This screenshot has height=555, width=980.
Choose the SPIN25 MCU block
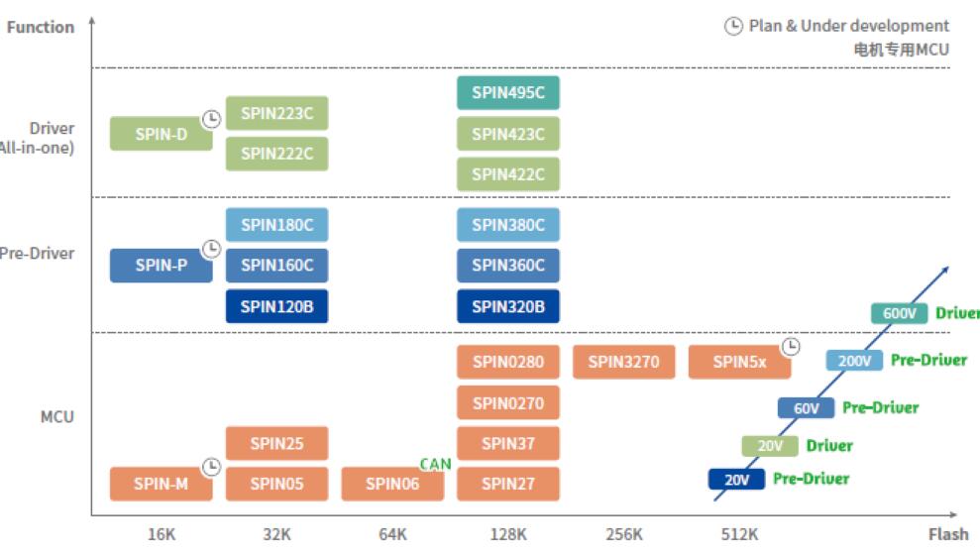point(276,443)
